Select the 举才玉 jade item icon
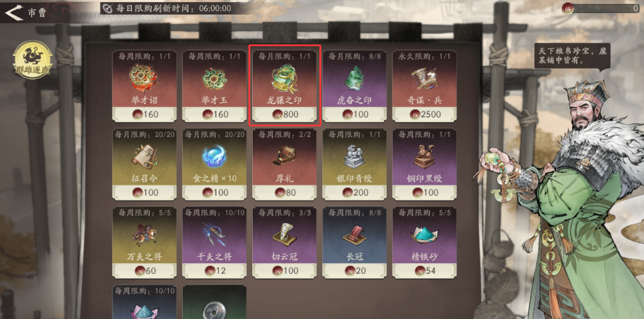 click(x=214, y=78)
